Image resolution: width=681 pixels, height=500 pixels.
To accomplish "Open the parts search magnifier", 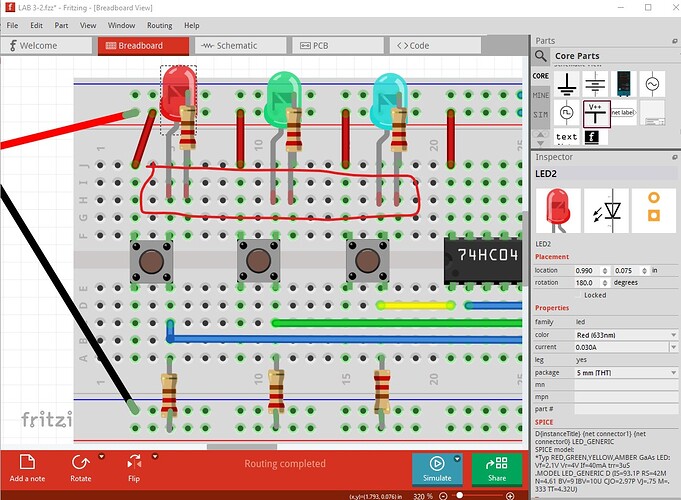I will (541, 56).
